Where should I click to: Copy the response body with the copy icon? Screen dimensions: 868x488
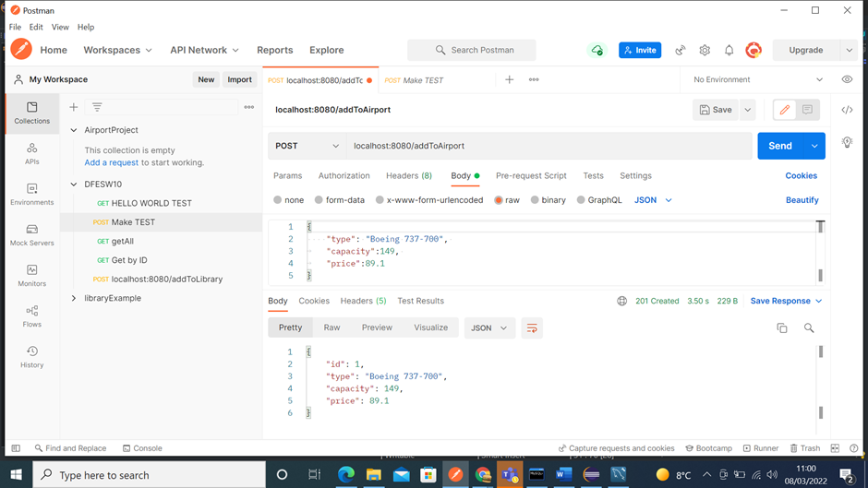781,328
